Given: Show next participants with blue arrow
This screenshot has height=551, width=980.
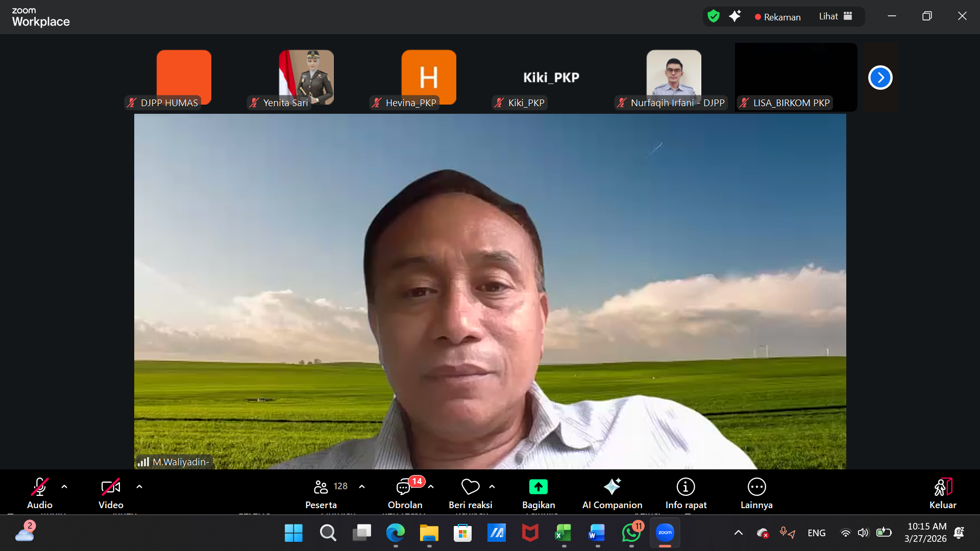Looking at the screenshot, I should pyautogui.click(x=880, y=78).
